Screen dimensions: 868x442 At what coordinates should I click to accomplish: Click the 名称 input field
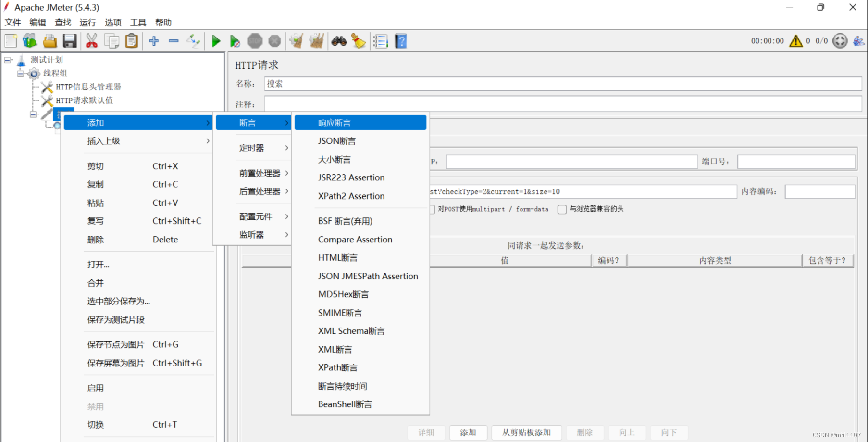563,84
